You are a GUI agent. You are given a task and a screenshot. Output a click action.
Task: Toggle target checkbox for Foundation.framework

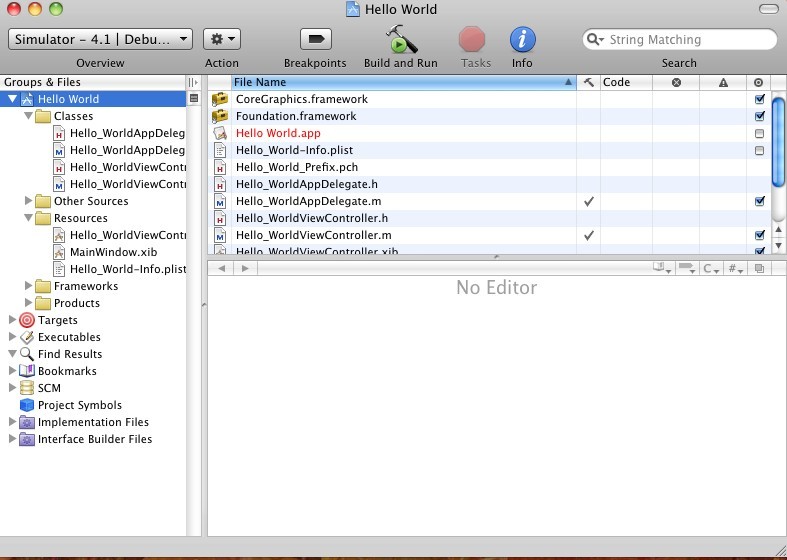[759, 116]
